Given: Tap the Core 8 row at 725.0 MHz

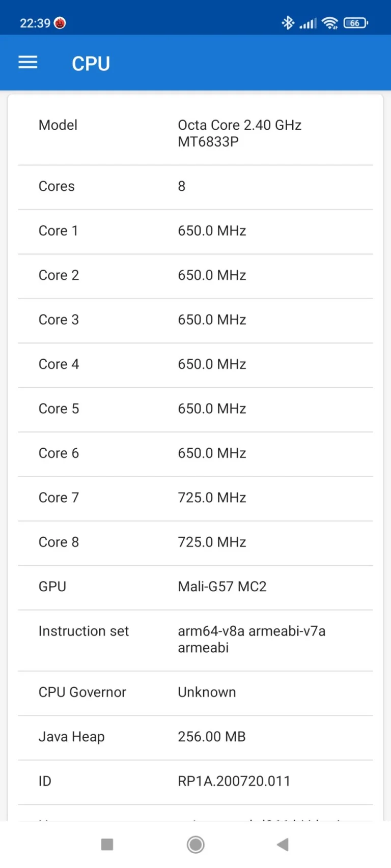Looking at the screenshot, I should (x=195, y=542).
